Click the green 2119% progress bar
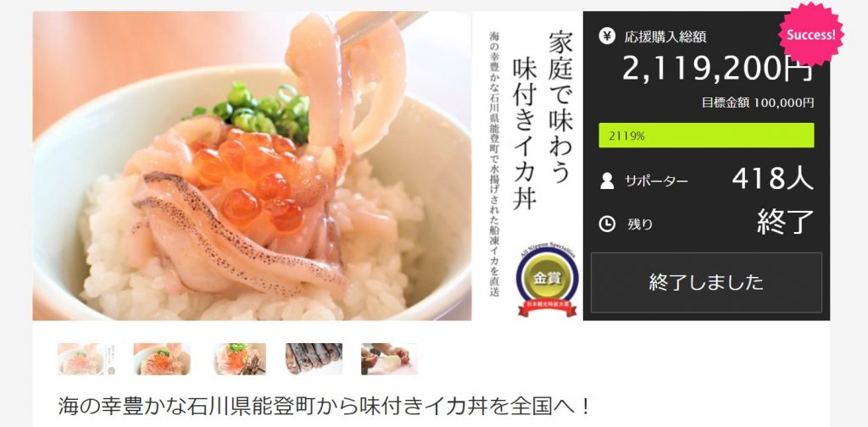Image resolution: width=868 pixels, height=427 pixels. tap(706, 136)
